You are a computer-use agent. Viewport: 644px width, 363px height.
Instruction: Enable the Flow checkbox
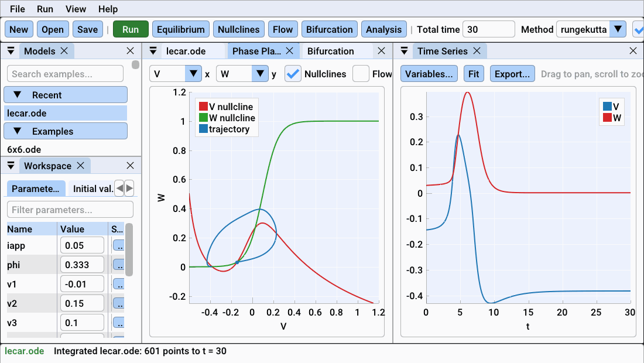click(361, 74)
